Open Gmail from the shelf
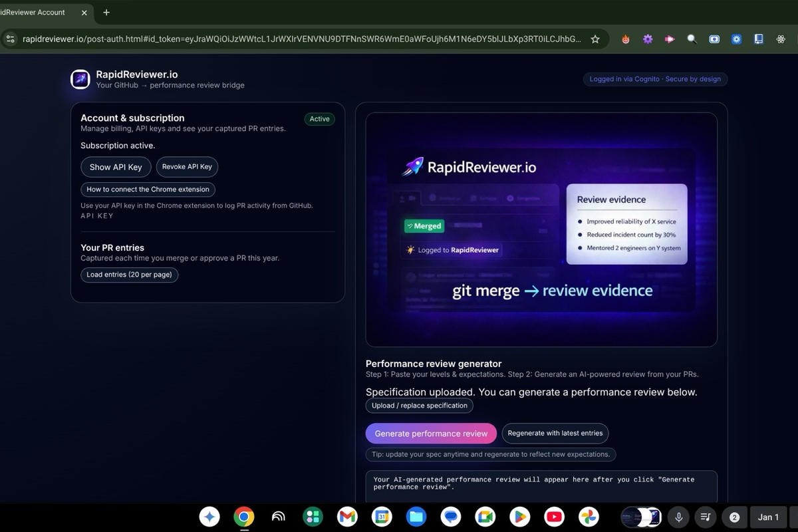 click(x=347, y=517)
